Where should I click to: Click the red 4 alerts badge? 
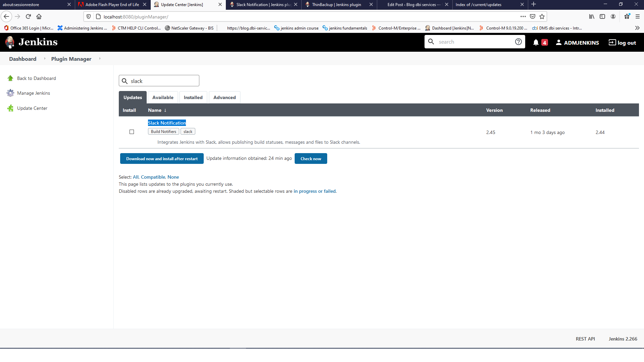pos(545,43)
